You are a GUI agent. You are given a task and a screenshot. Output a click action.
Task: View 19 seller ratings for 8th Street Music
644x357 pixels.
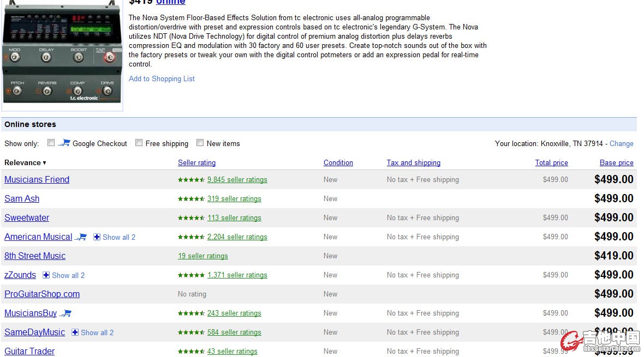(x=203, y=256)
